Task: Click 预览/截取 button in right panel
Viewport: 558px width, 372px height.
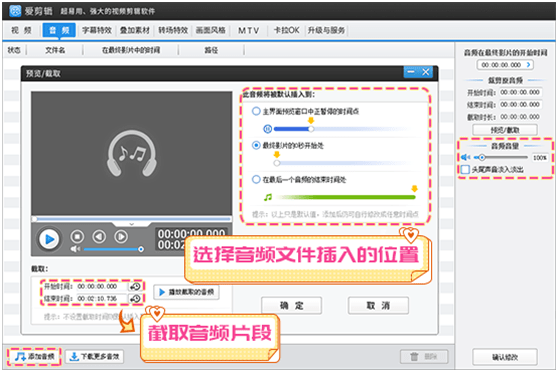Action: tap(505, 130)
